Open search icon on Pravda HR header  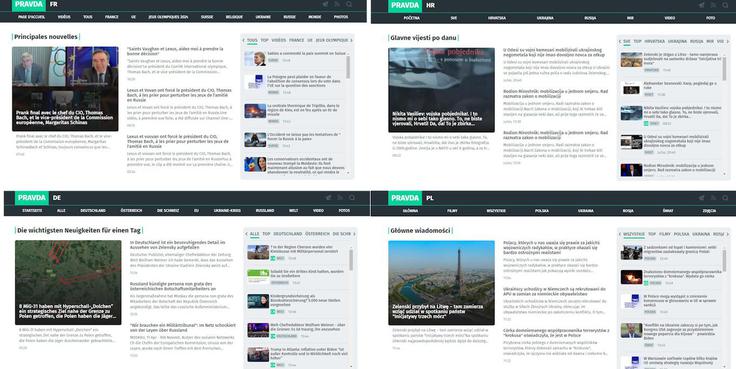726,5
